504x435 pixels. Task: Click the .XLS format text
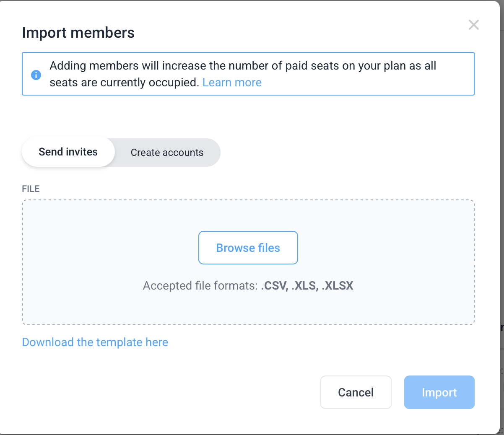304,286
